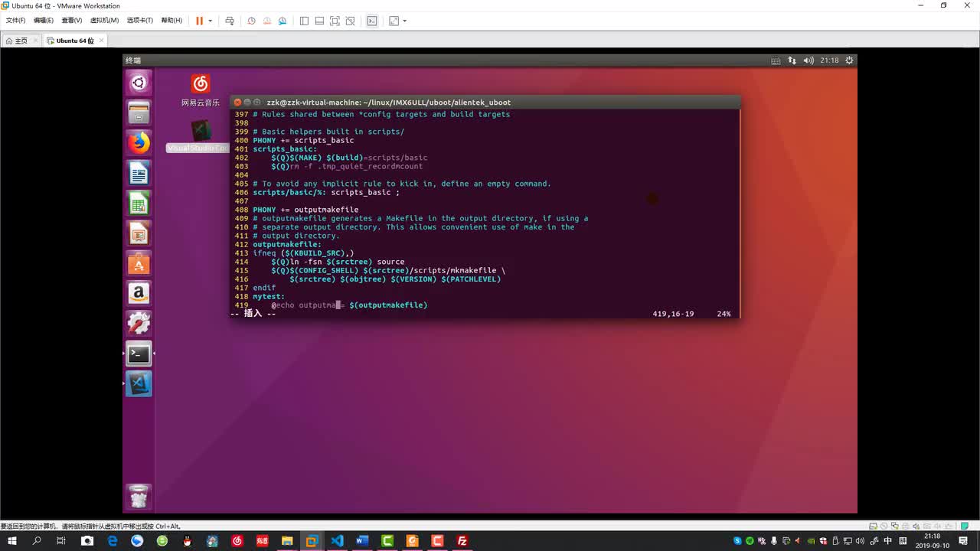Image resolution: width=980 pixels, height=551 pixels.
Task: Toggle the VMware library sidebar view icon
Action: [304, 21]
